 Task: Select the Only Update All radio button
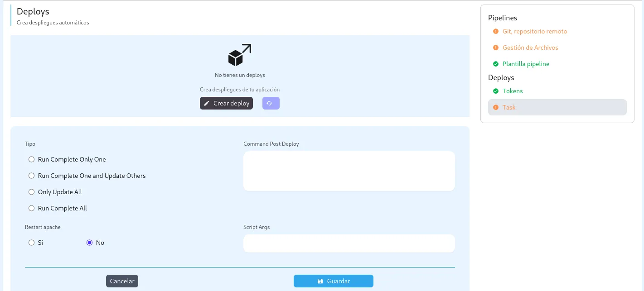(x=31, y=192)
